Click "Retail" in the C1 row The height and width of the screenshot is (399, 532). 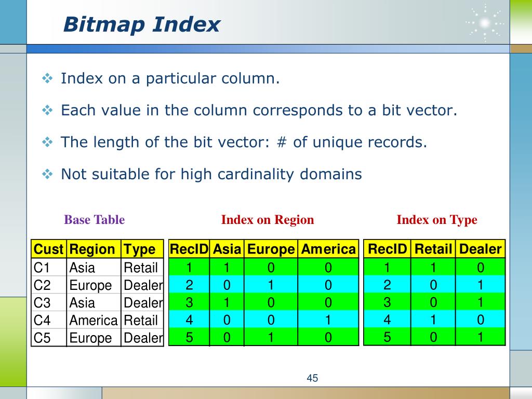pyautogui.click(x=142, y=268)
